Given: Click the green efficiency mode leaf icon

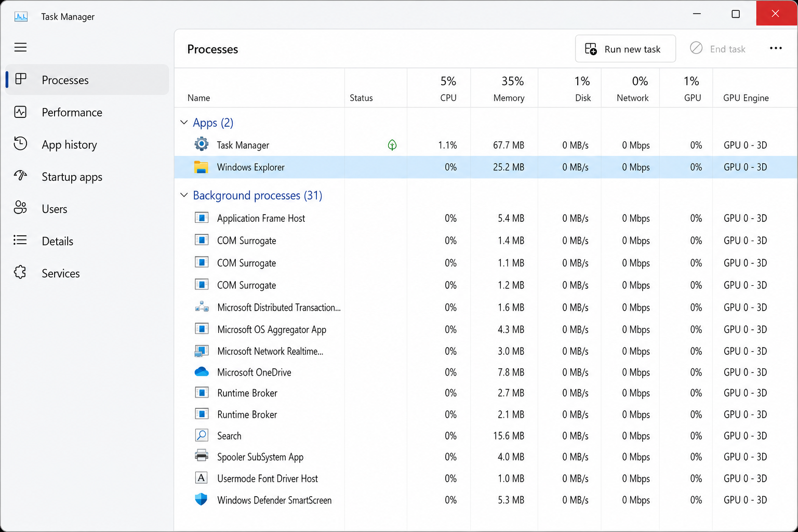Looking at the screenshot, I should tap(392, 145).
